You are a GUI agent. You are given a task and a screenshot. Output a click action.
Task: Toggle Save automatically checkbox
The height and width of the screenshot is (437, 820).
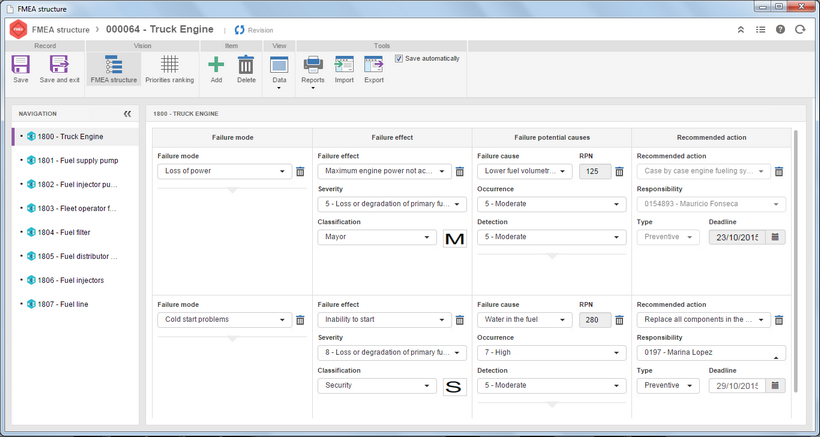(399, 59)
